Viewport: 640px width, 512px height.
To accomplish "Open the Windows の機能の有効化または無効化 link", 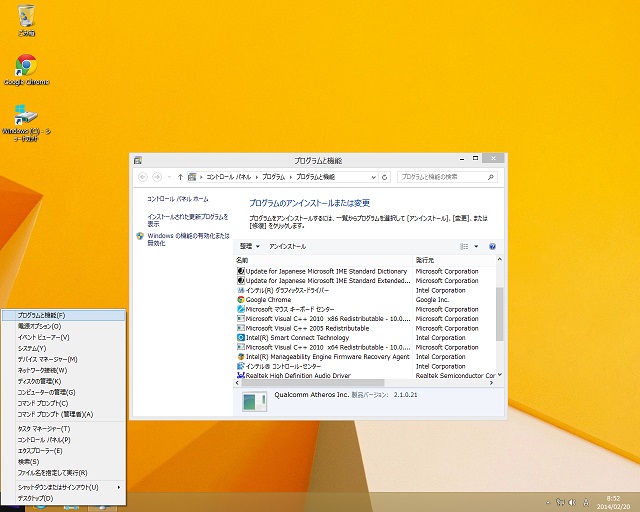I will point(188,239).
